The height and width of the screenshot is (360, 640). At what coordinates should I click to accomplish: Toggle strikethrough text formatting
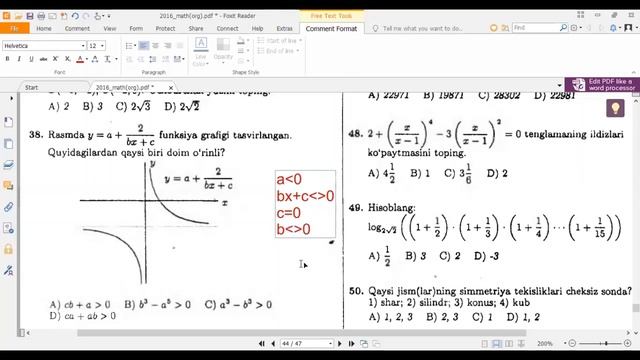coord(43,59)
